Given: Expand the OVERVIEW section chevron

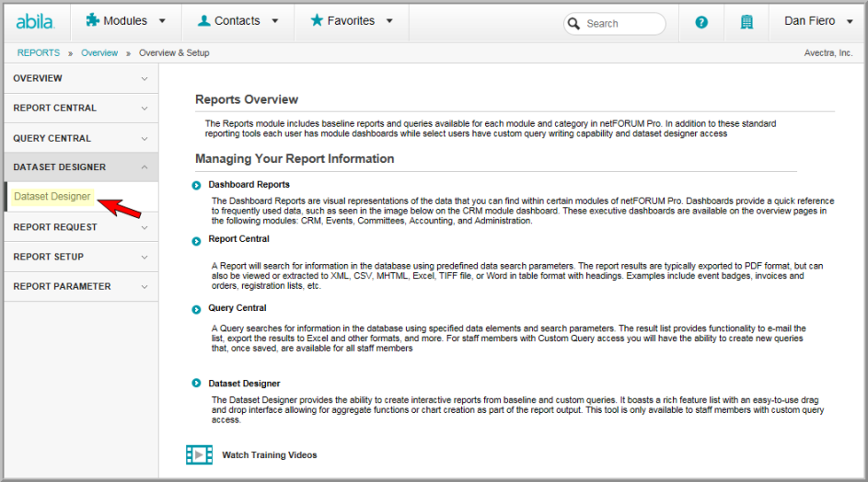Looking at the screenshot, I should pyautogui.click(x=145, y=78).
